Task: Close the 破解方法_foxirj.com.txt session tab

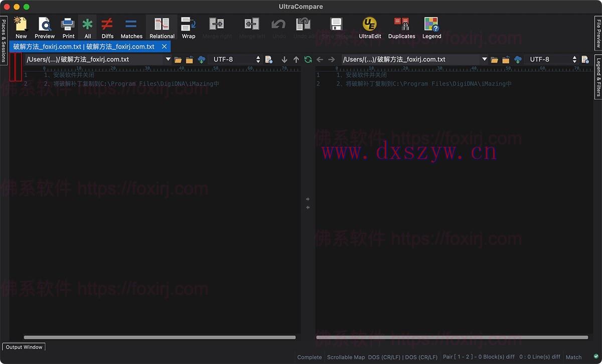Action: (x=165, y=47)
